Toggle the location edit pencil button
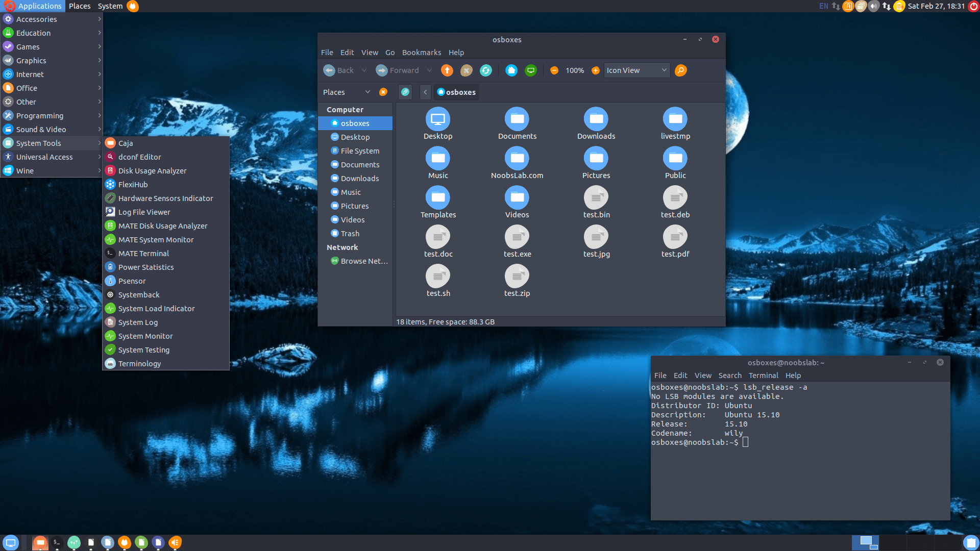 405,92
